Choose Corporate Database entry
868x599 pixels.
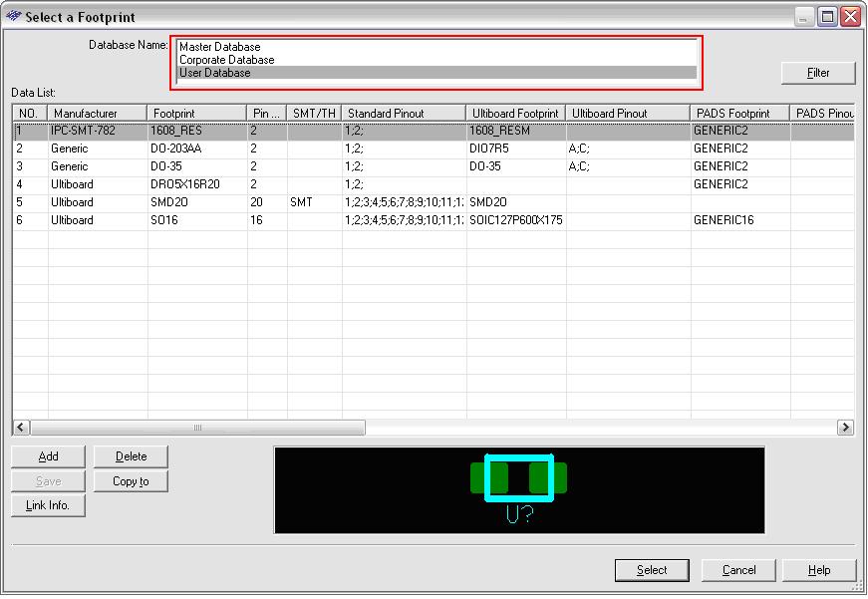437,60
